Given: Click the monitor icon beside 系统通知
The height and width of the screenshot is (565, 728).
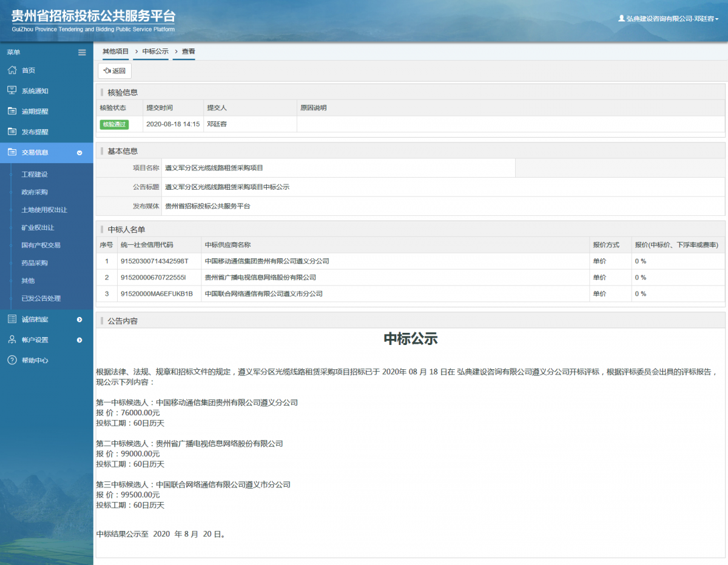Looking at the screenshot, I should 12,90.
